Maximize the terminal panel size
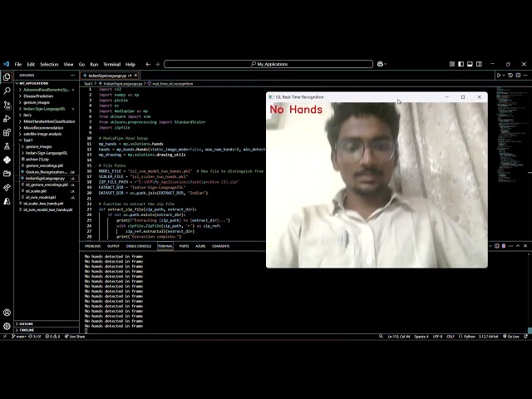Screen dimensions: 532x399 [519, 246]
